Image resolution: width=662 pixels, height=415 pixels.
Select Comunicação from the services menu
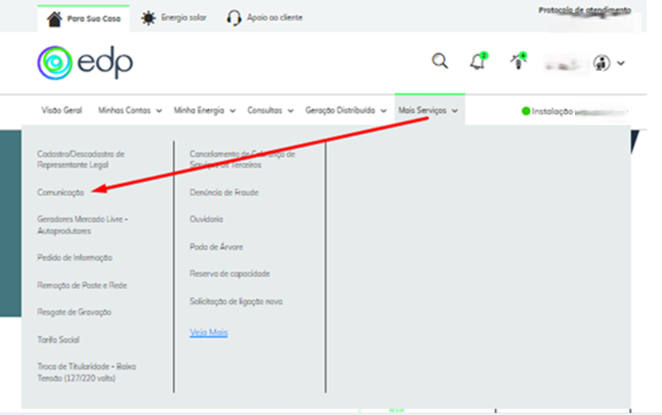coord(61,191)
